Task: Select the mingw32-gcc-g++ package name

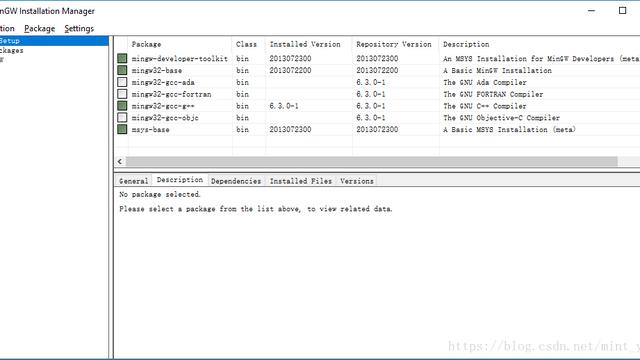Action: [x=163, y=106]
